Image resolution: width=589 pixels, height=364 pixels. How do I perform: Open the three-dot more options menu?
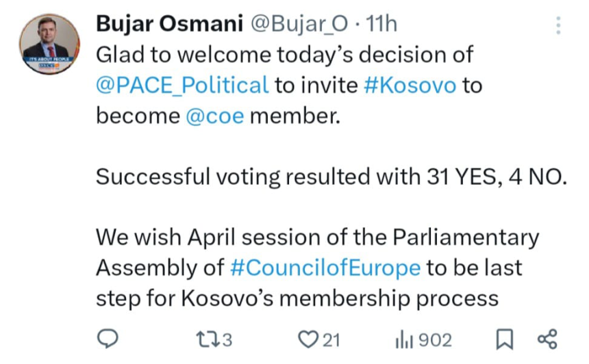pyautogui.click(x=559, y=26)
